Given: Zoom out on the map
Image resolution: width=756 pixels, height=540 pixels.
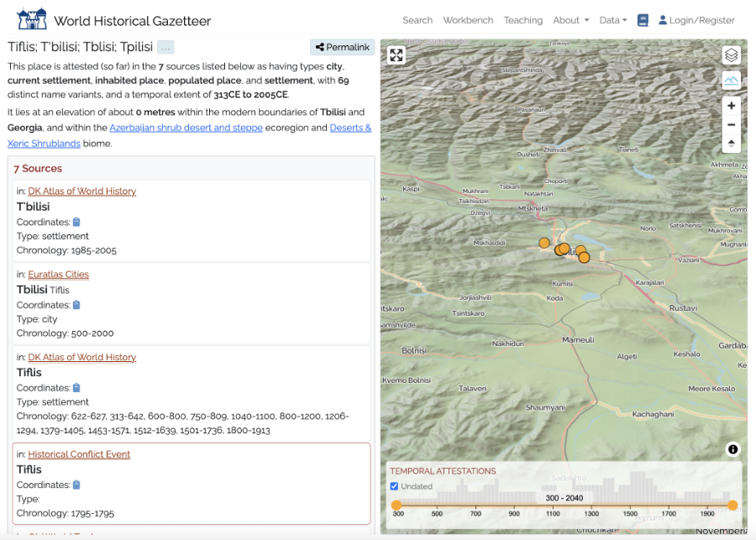Looking at the screenshot, I should tap(731, 124).
